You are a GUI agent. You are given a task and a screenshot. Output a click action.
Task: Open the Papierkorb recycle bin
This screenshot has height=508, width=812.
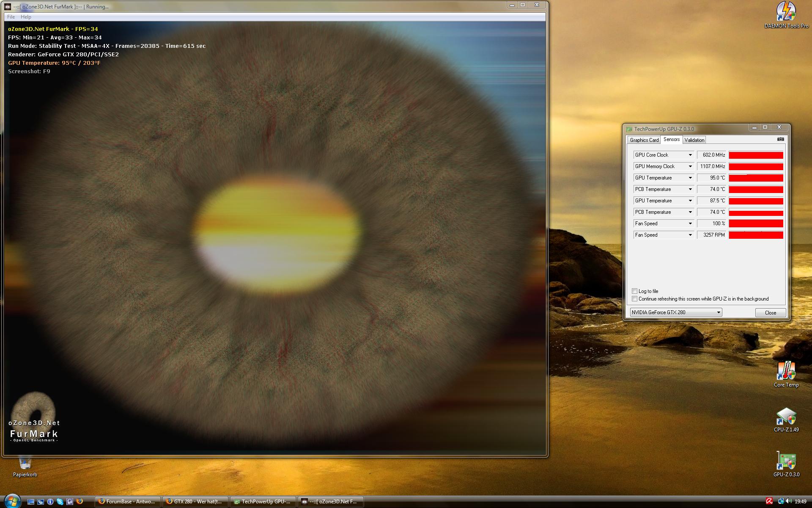pyautogui.click(x=25, y=464)
